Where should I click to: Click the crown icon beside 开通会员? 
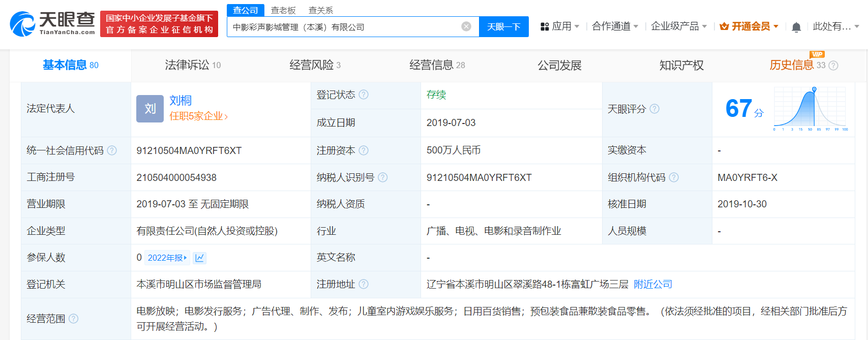tap(724, 26)
